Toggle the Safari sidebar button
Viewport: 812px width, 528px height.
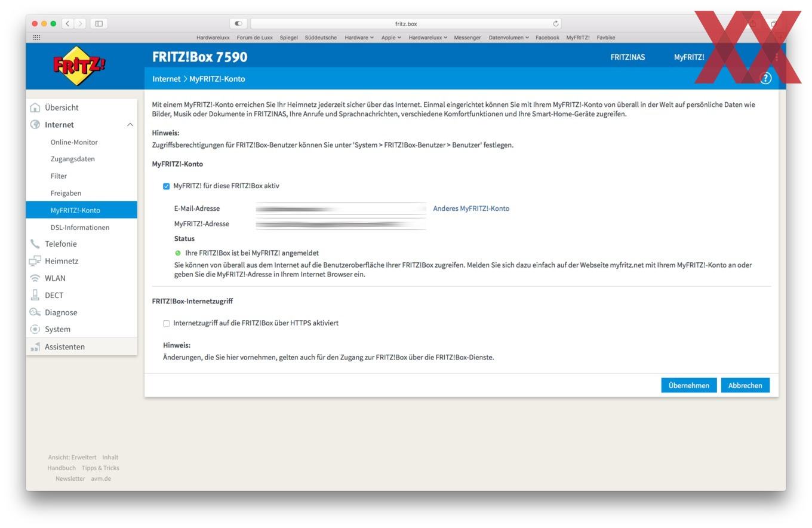point(99,24)
